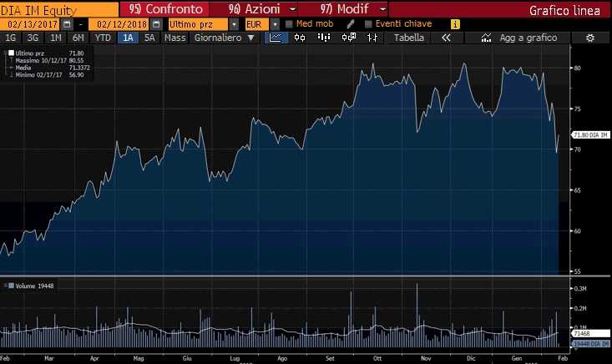Click the 19448 DIA IM volume tag
612x364 pixels.
pyautogui.click(x=591, y=344)
